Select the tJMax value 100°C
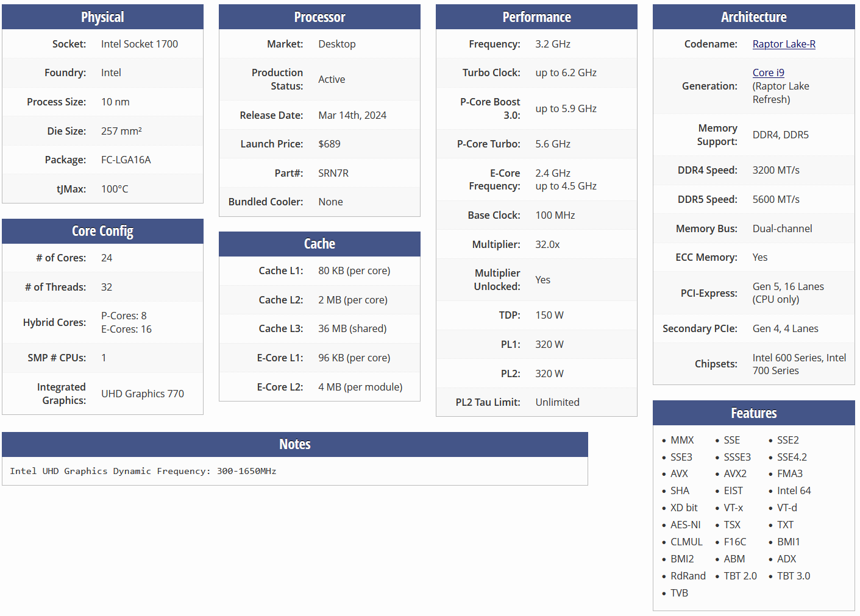The image size is (860, 616). click(x=115, y=189)
